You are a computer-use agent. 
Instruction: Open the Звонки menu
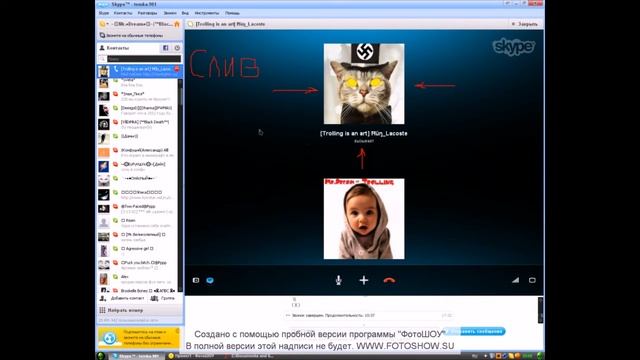click(170, 13)
